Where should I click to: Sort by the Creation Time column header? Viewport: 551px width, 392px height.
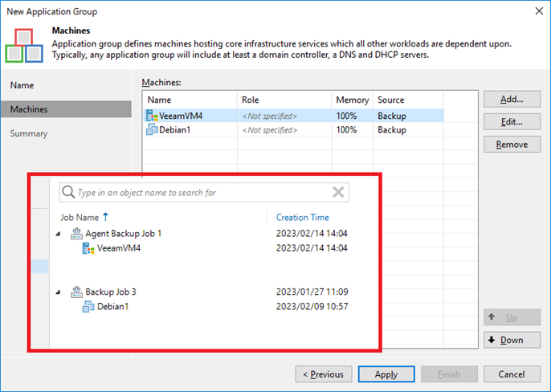tap(303, 217)
